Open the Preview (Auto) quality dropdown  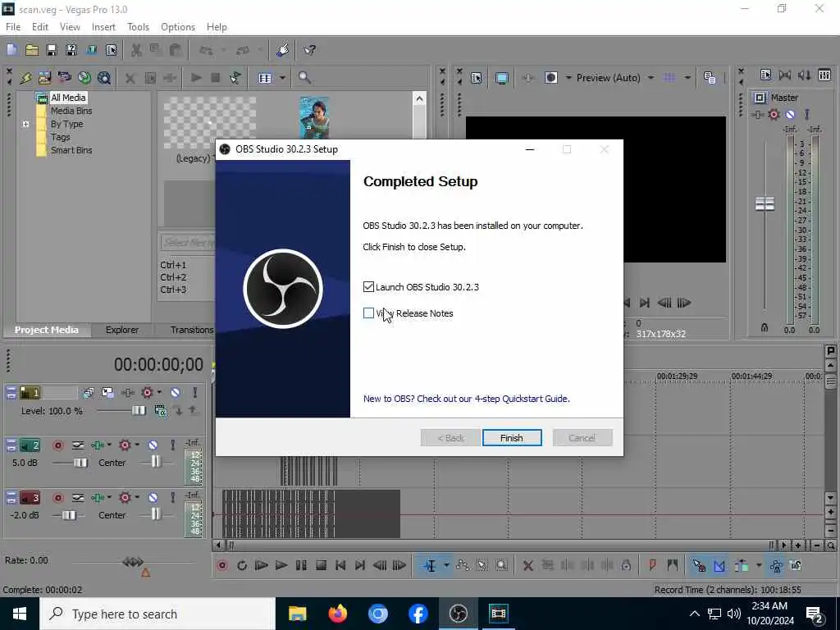point(651,78)
